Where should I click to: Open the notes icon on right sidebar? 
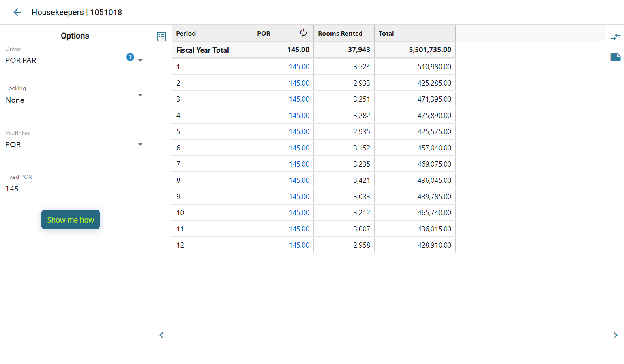pos(615,57)
